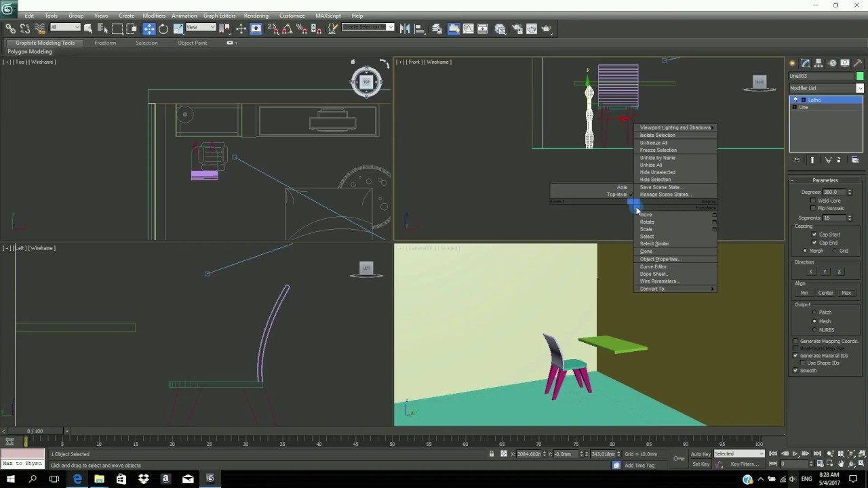Open the Render Setup icon
Viewport: 868px width, 488px height.
[x=516, y=28]
